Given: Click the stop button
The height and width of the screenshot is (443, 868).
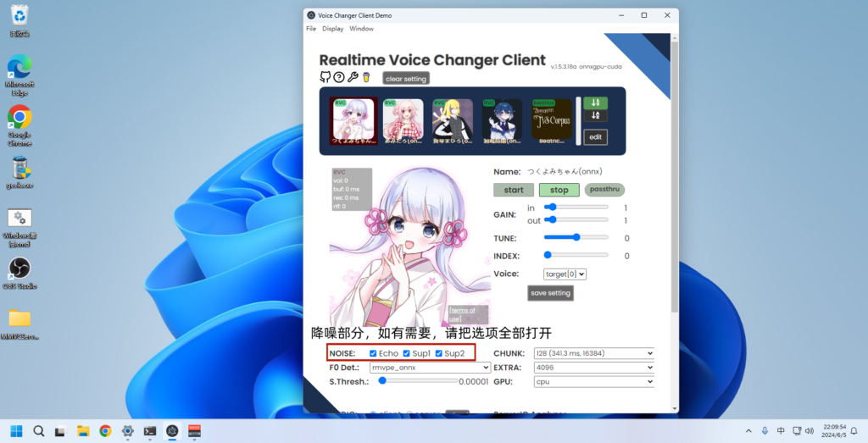Looking at the screenshot, I should click(x=559, y=190).
